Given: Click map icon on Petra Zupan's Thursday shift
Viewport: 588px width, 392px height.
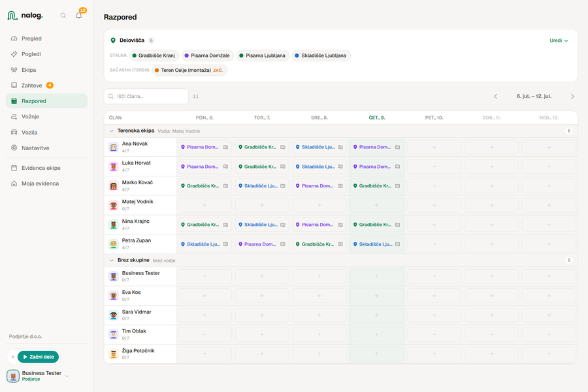Looking at the screenshot, I should point(397,244).
